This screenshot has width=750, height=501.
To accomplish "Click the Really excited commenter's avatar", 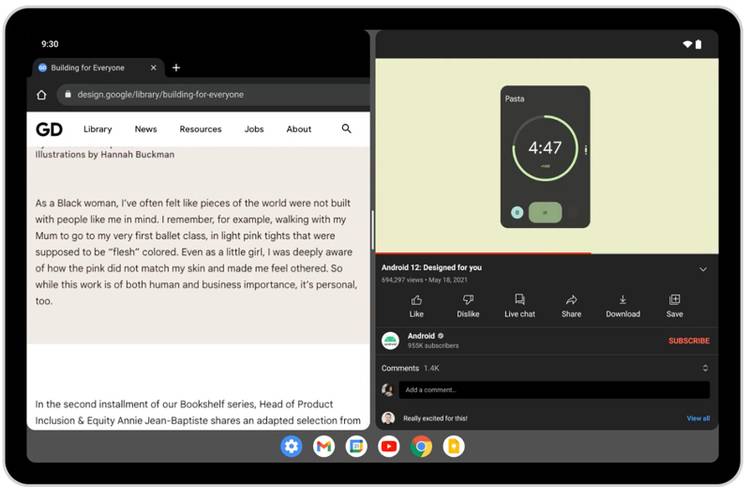I will pyautogui.click(x=388, y=418).
